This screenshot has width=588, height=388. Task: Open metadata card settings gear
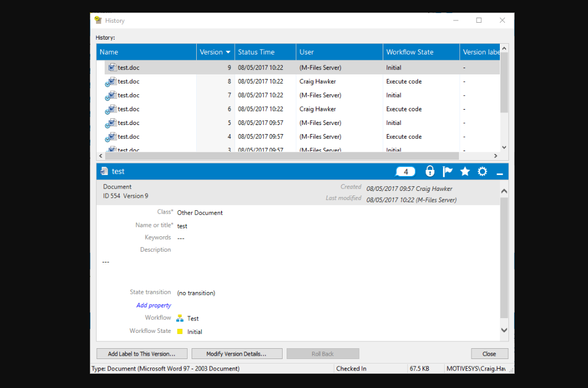(482, 171)
